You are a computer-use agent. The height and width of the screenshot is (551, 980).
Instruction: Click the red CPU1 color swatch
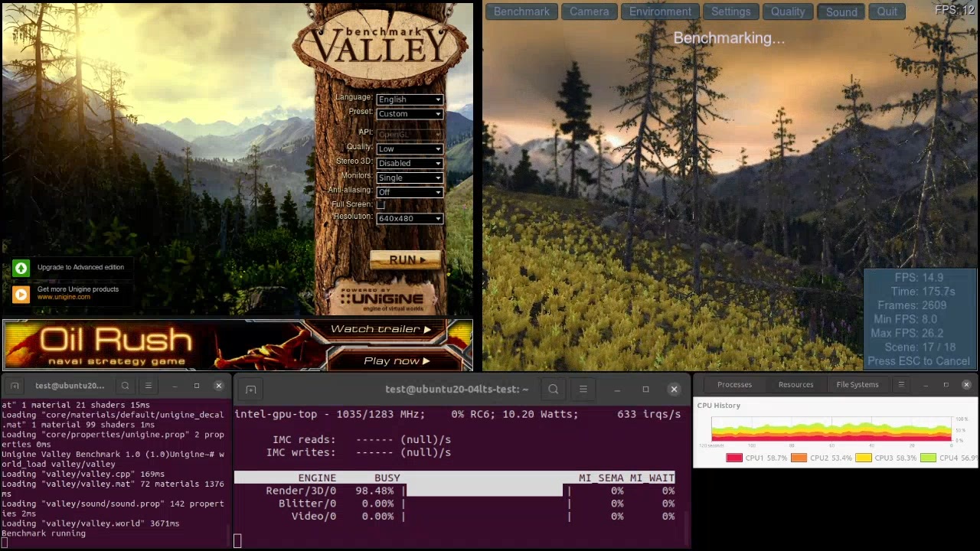click(x=733, y=457)
